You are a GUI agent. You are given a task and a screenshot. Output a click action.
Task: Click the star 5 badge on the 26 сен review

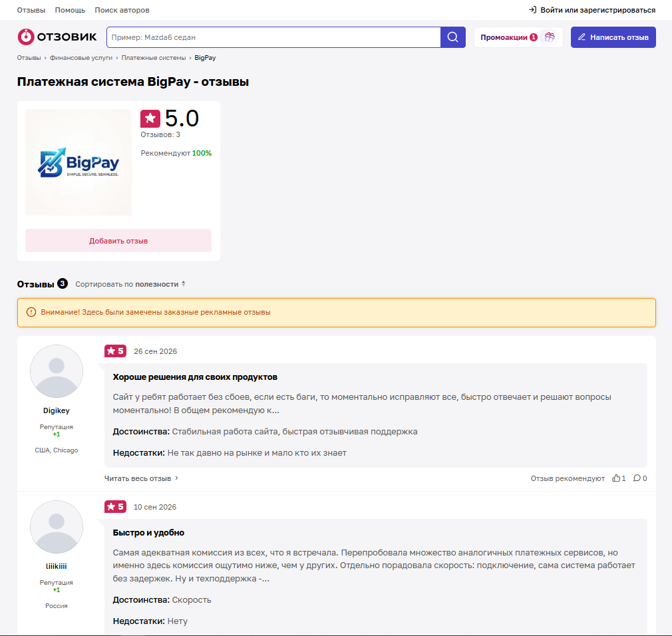pyautogui.click(x=115, y=351)
